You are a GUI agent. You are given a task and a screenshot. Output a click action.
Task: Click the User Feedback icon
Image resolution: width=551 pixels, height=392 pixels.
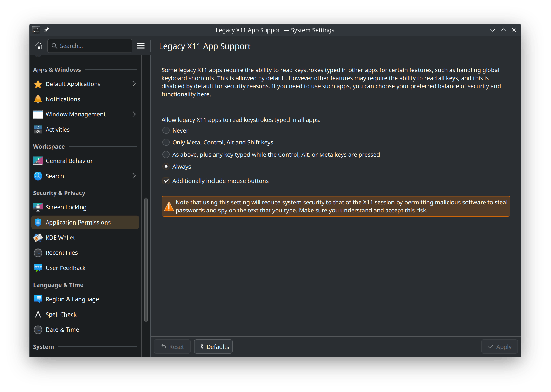(x=38, y=268)
